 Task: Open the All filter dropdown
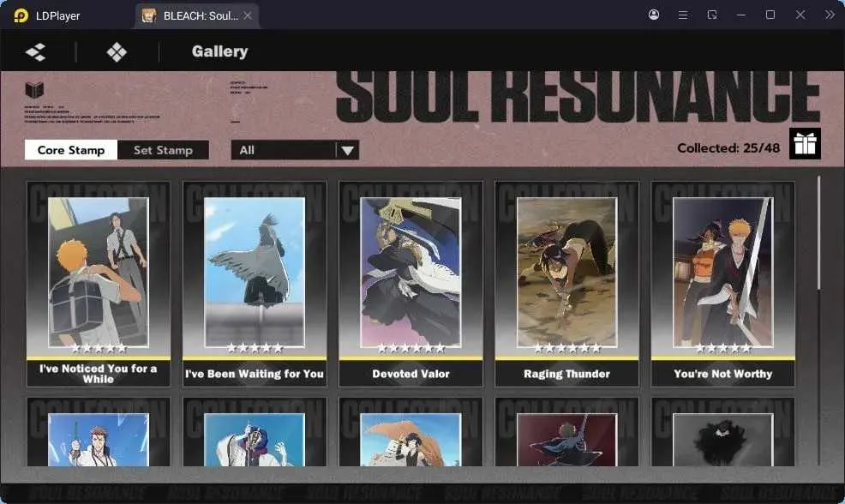295,150
